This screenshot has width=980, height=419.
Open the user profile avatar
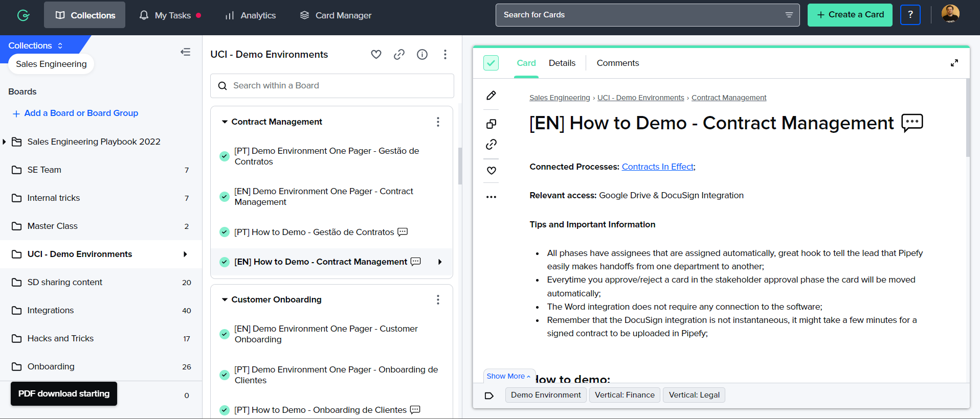click(x=950, y=14)
